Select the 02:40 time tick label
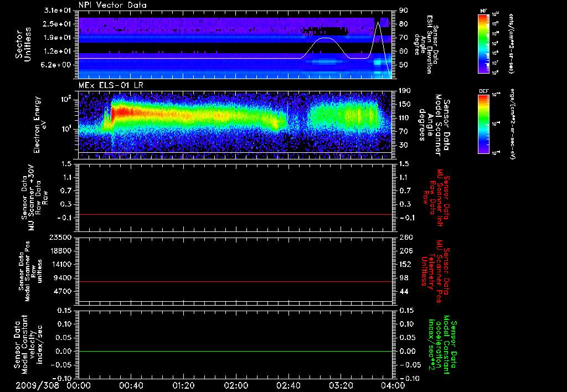The height and width of the screenshot is (392, 567). click(x=288, y=385)
